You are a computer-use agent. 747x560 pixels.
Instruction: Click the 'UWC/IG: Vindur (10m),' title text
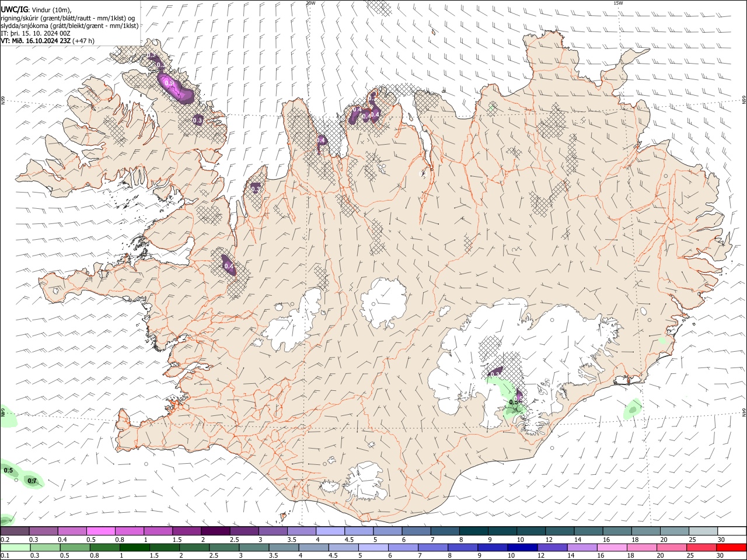click(x=36, y=9)
